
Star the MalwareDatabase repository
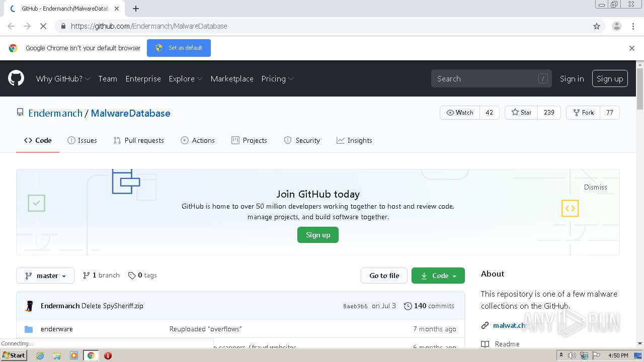point(521,113)
